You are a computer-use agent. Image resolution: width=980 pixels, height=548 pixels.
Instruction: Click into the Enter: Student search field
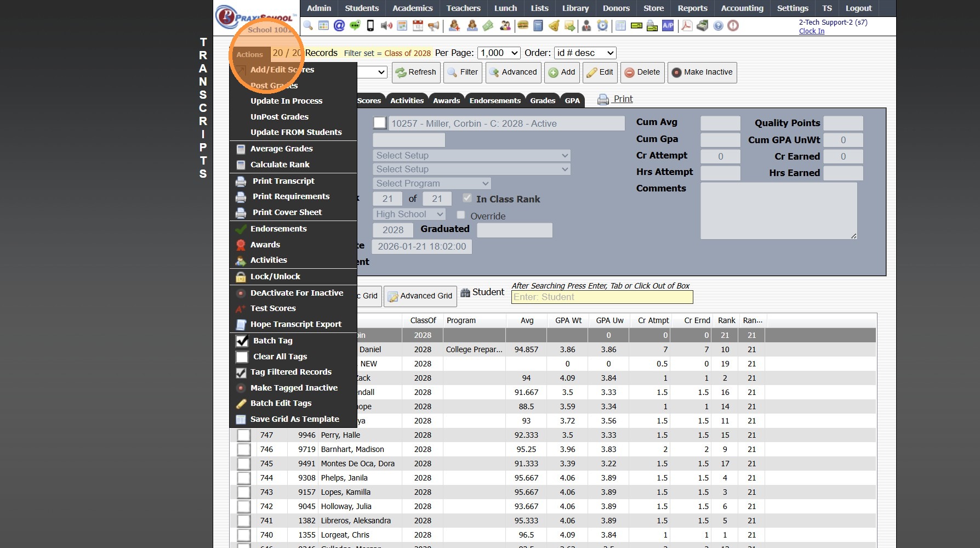pos(602,297)
